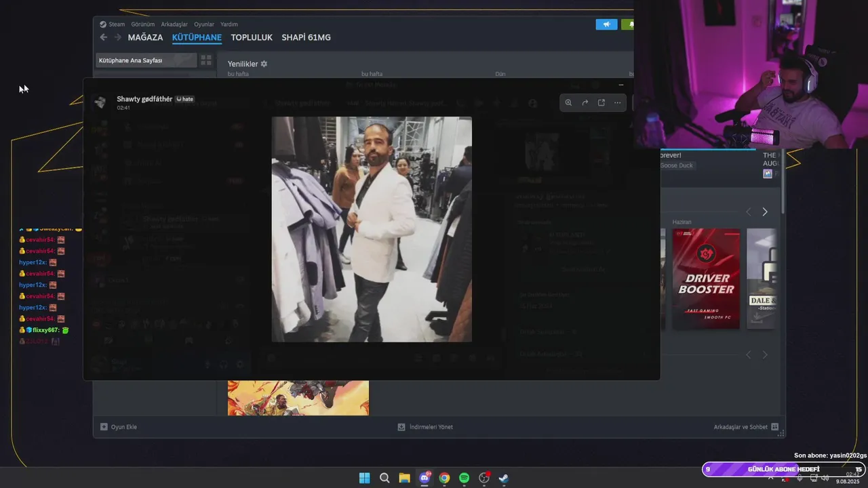Open Yenilikler settings gear

264,64
